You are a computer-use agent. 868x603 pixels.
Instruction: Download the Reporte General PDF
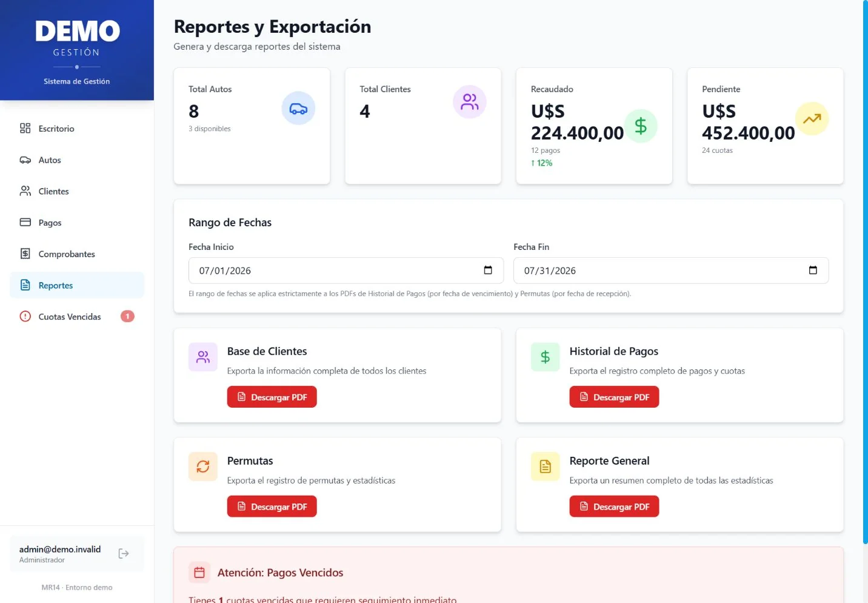pos(614,507)
